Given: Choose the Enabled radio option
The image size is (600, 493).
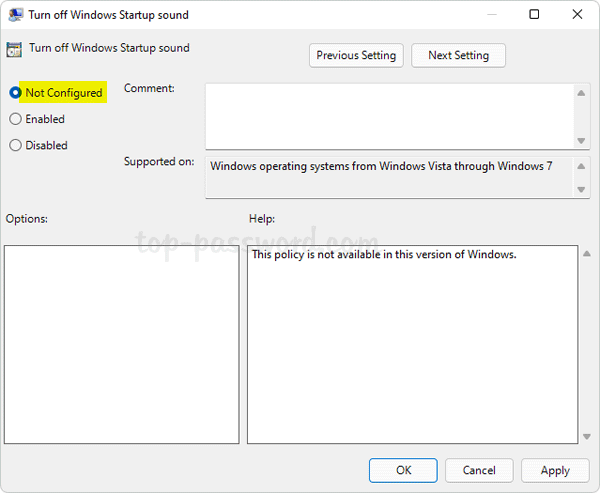Looking at the screenshot, I should (15, 119).
